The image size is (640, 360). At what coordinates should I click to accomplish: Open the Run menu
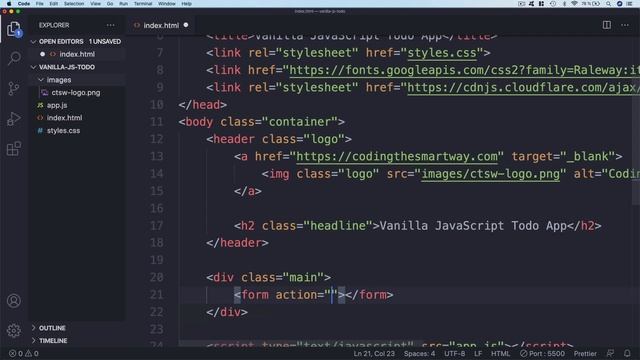click(x=123, y=4)
